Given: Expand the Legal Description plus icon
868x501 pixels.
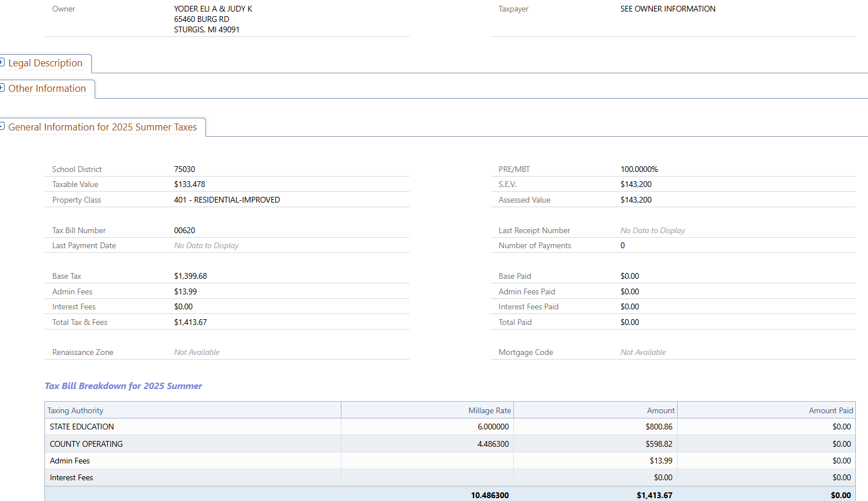Looking at the screenshot, I should (2, 62).
